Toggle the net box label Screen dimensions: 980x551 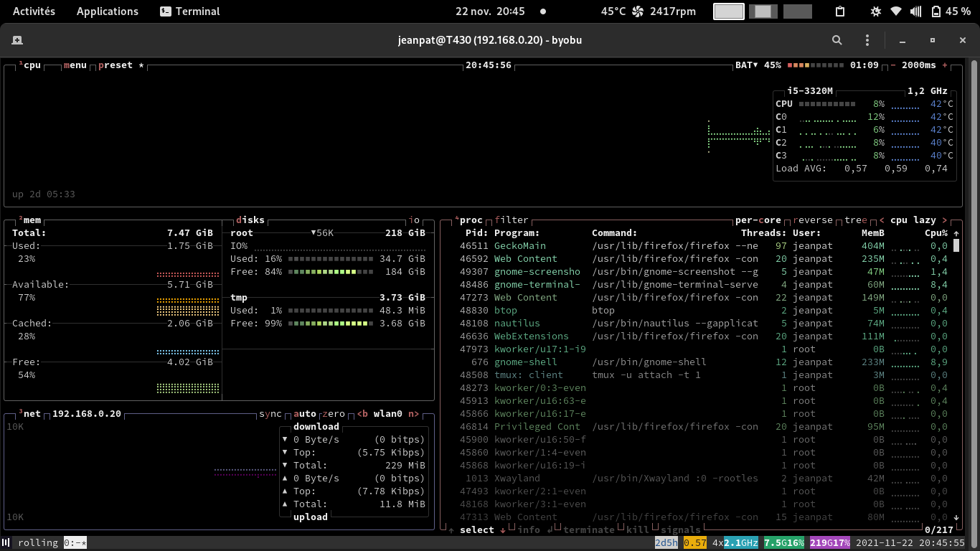pyautogui.click(x=30, y=414)
